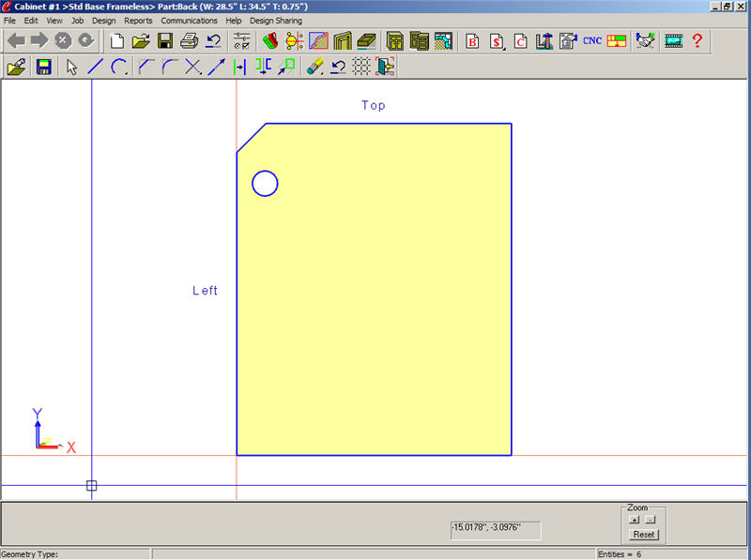The height and width of the screenshot is (560, 751).
Task: Click the handshake design sharing icon
Action: point(645,40)
